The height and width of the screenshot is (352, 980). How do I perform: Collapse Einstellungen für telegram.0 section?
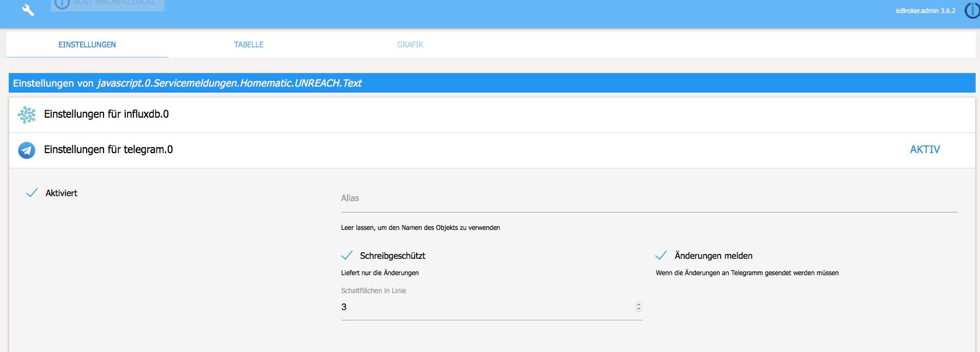(492, 150)
